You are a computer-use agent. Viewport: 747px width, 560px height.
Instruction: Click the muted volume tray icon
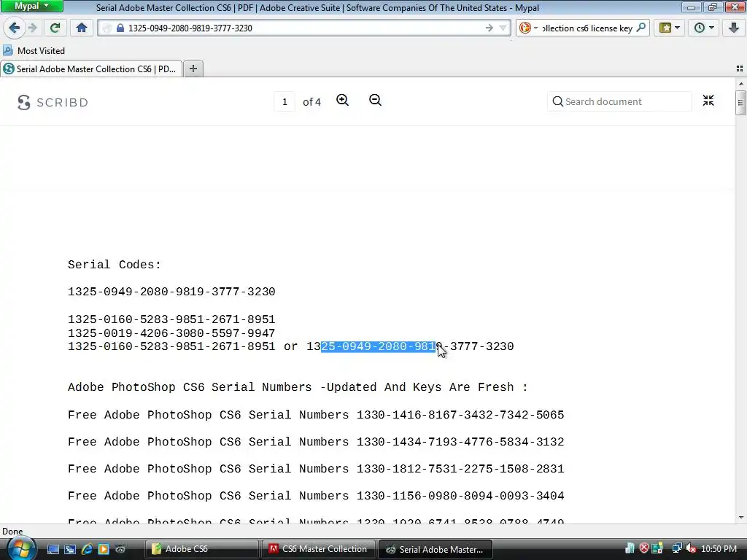(x=691, y=548)
